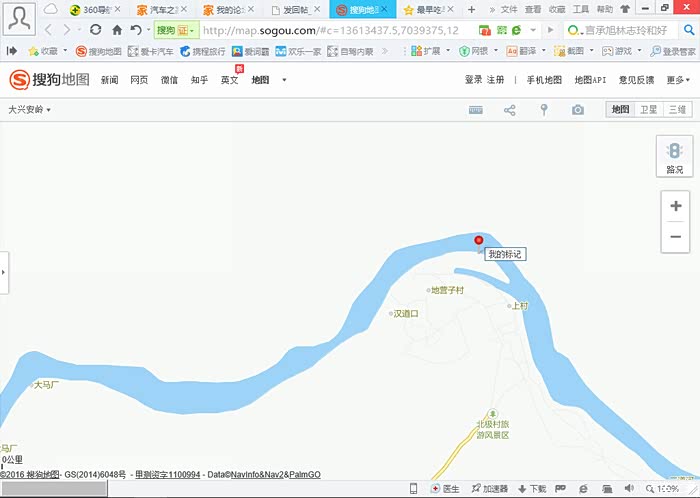Click the share map icon

coord(509,110)
